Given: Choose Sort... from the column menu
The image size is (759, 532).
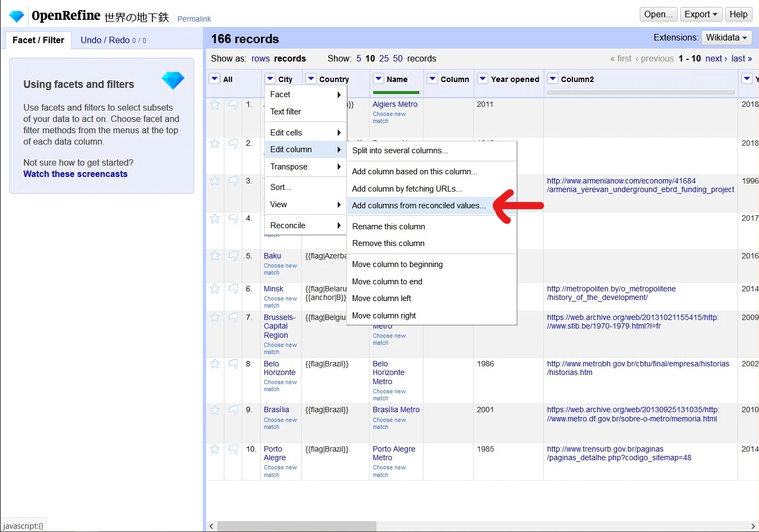Looking at the screenshot, I should pos(306,187).
